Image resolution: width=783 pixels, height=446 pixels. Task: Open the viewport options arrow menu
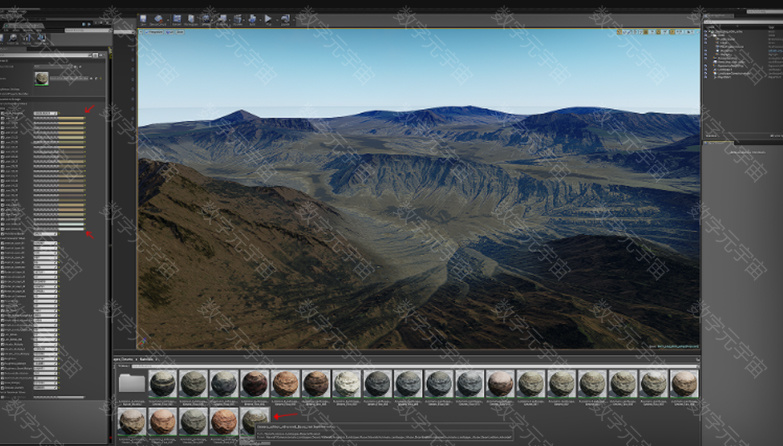(x=141, y=32)
